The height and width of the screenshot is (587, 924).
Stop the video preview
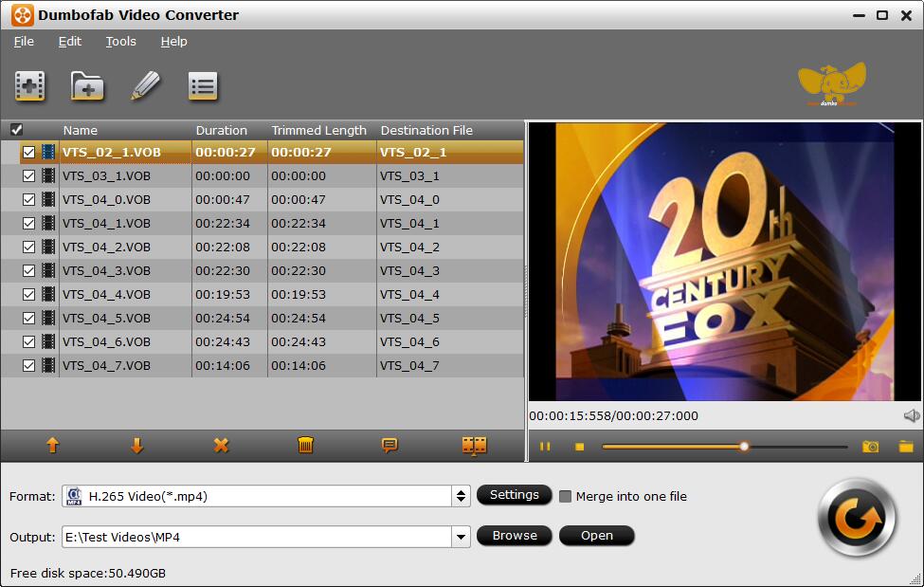(579, 447)
